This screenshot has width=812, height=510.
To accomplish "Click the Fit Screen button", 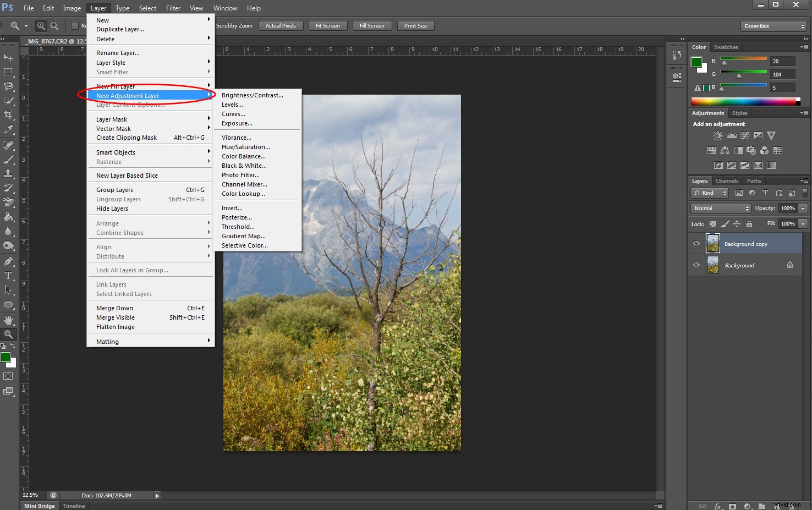I will [x=328, y=25].
